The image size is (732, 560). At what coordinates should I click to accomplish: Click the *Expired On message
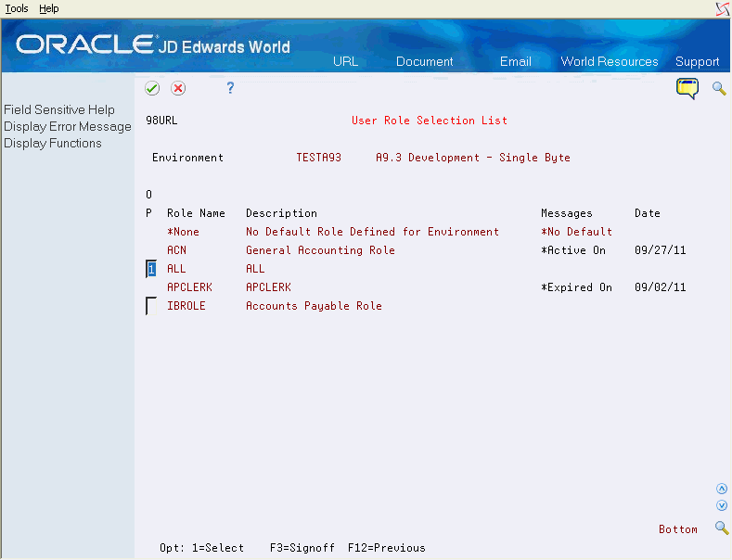click(x=576, y=287)
